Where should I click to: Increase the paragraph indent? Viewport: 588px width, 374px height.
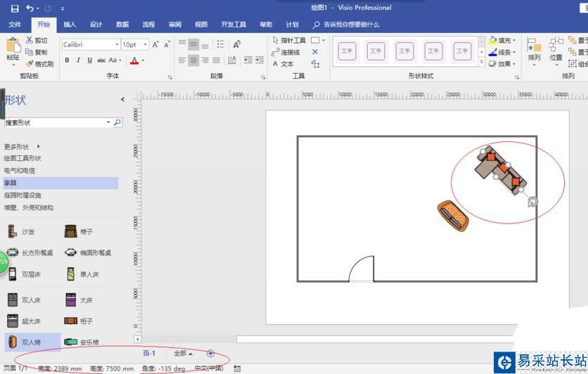point(259,60)
